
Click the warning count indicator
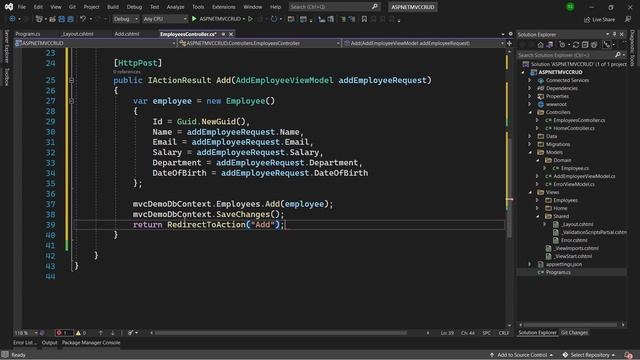[81, 333]
